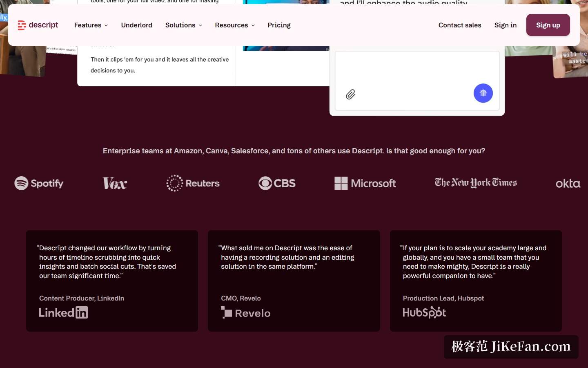
Task: Click the Microsoft logo
Action: [x=365, y=183]
